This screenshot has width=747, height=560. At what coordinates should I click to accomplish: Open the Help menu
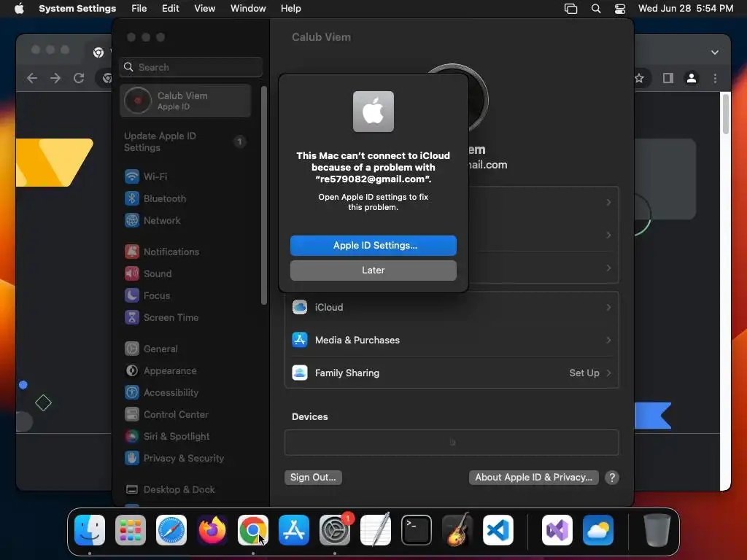pos(290,9)
